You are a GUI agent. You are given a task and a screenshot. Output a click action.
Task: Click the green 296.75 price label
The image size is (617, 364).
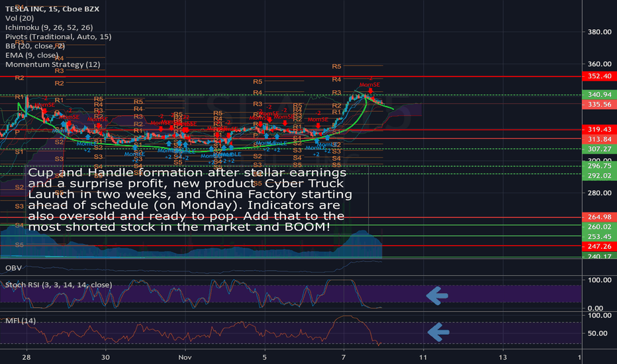tap(599, 166)
